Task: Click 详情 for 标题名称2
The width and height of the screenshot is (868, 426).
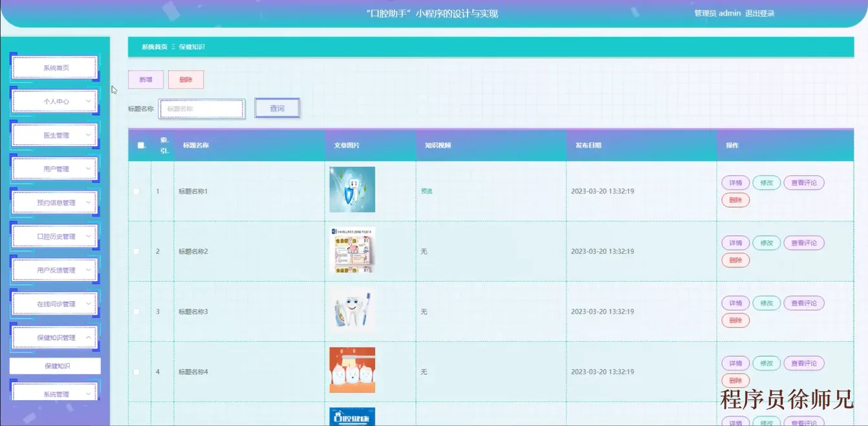Action: 736,243
